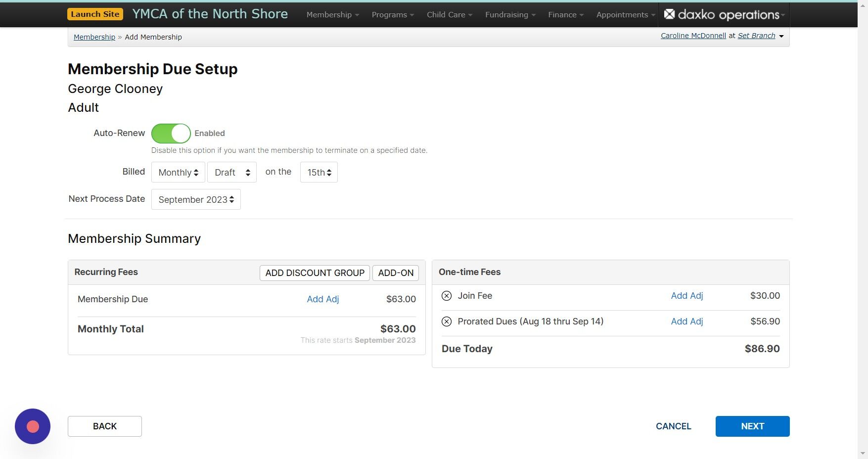
Task: Disable the Auto-Renew toggle
Action: (x=171, y=133)
